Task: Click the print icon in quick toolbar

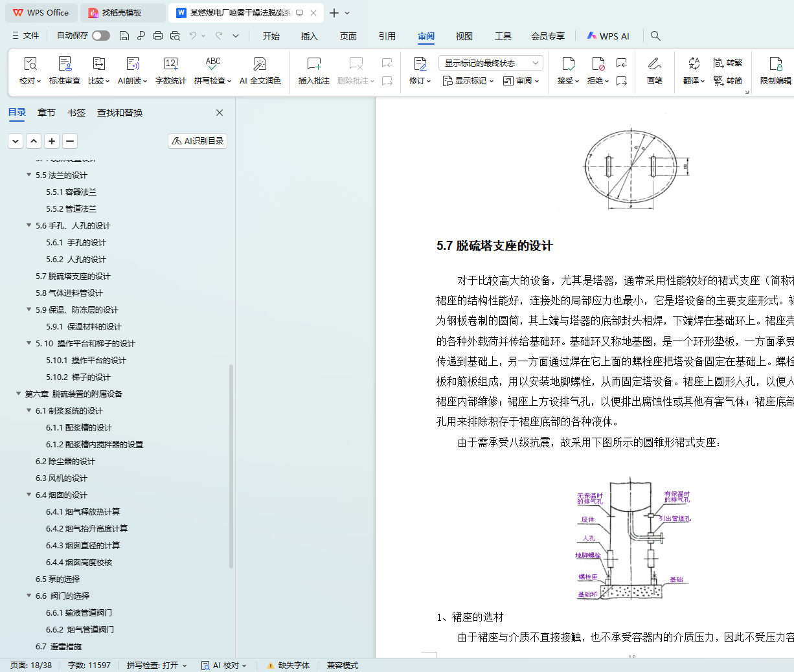Action: coord(158,36)
